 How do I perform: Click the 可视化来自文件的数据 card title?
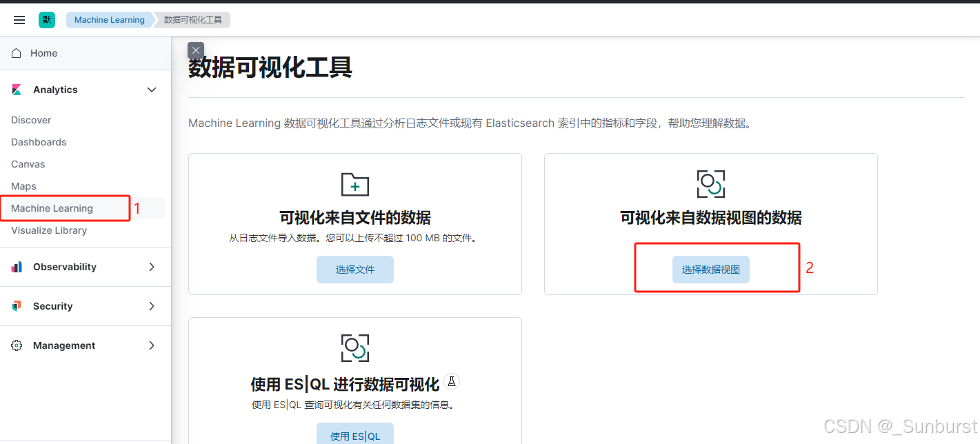click(355, 218)
